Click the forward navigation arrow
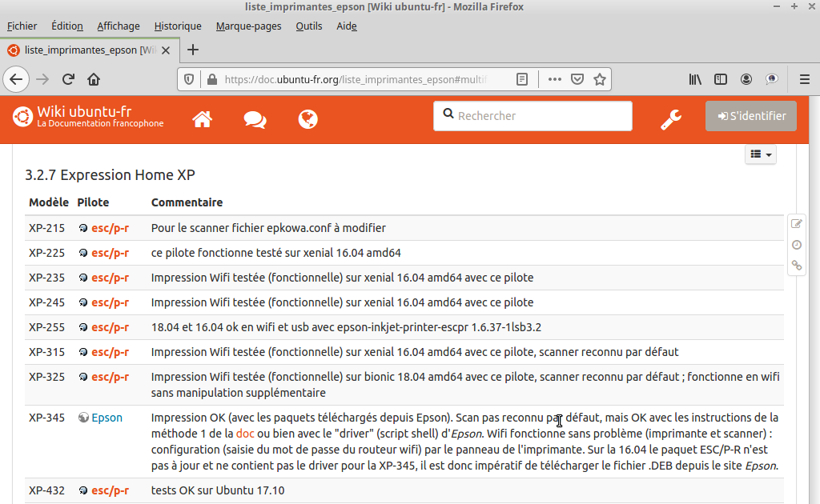The width and height of the screenshot is (820, 504). click(x=42, y=79)
